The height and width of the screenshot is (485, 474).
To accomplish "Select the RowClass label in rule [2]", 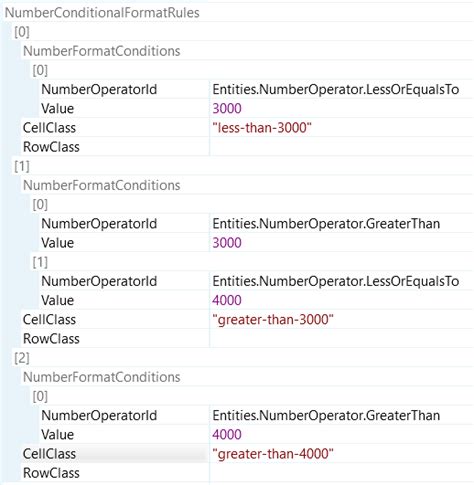I will tap(51, 473).
